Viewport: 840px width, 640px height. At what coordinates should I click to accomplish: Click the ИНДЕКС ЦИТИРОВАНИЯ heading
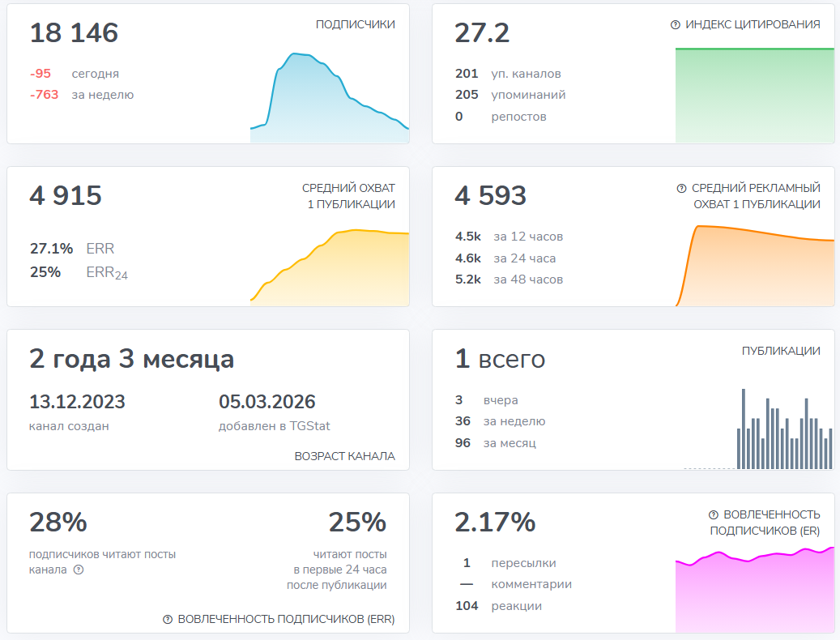click(753, 24)
